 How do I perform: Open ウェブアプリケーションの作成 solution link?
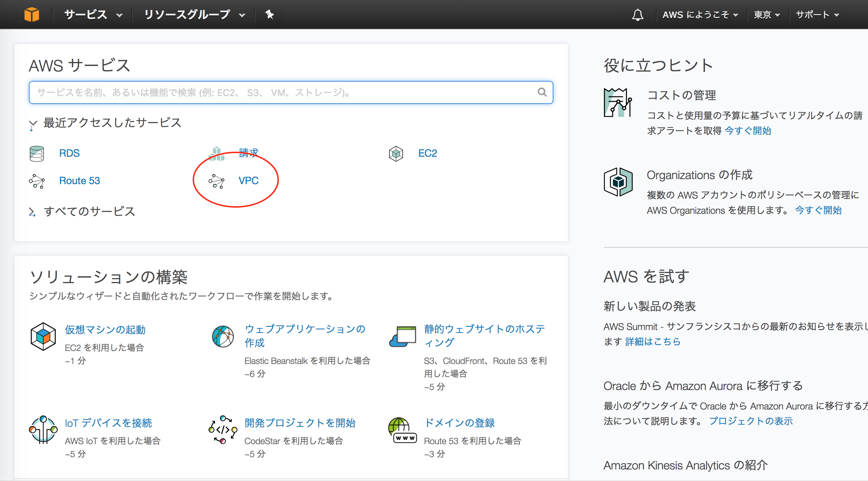tap(305, 336)
